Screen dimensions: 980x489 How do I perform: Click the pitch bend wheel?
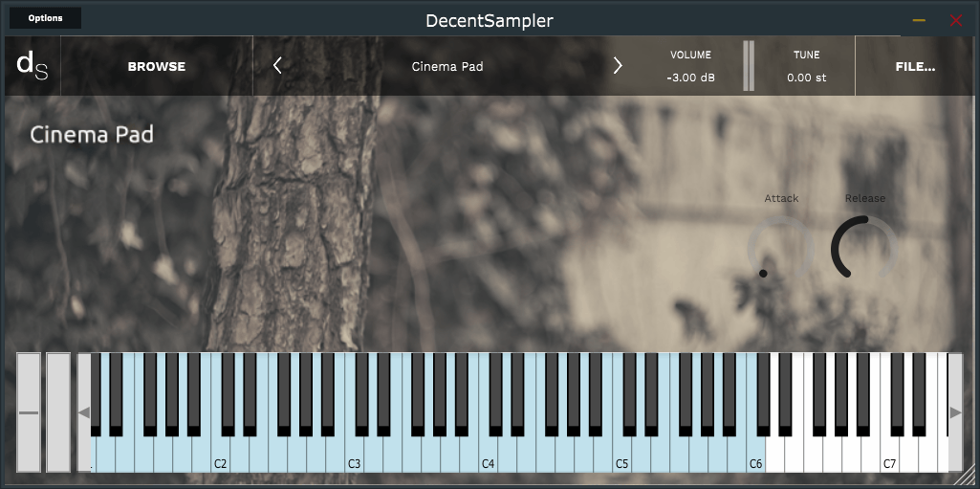coord(29,412)
